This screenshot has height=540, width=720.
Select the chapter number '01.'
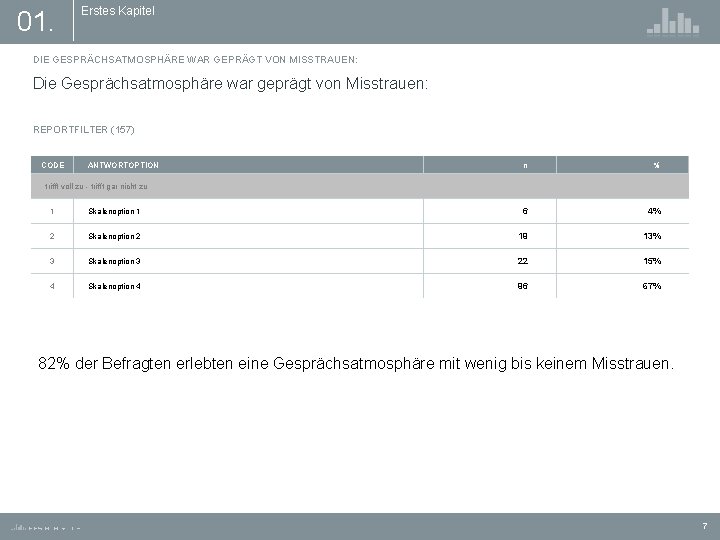(35, 22)
